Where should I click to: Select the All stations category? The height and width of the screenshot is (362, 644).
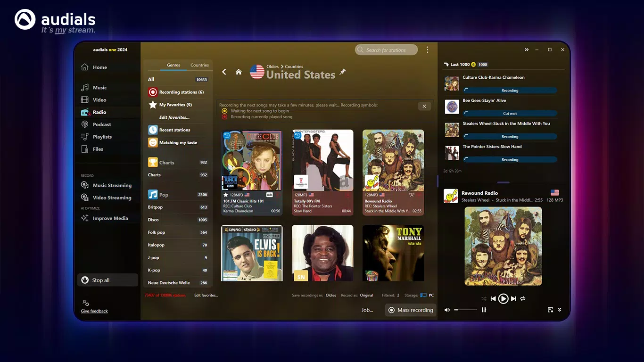pos(178,79)
